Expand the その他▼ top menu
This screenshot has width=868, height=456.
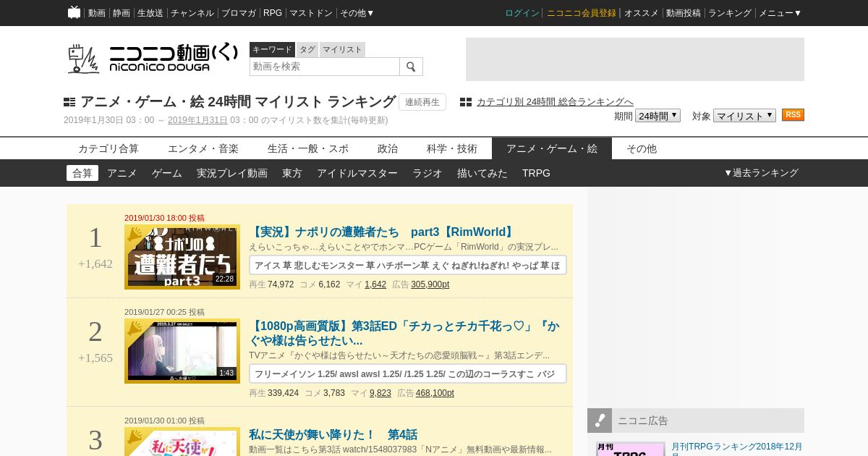[357, 13]
